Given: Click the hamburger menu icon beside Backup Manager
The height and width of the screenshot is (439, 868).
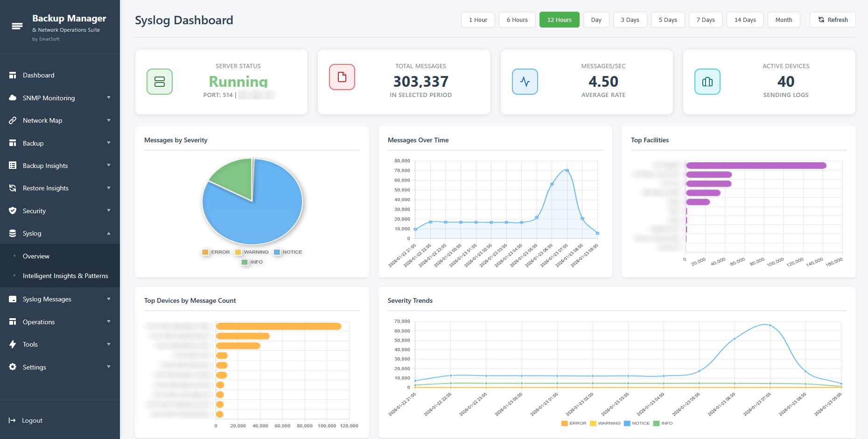Looking at the screenshot, I should pos(17,26).
